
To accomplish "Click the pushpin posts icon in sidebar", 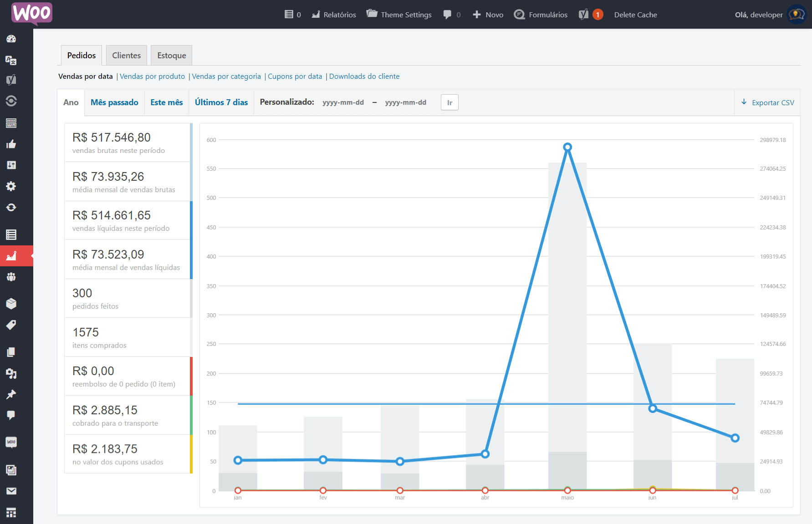I will coord(11,394).
